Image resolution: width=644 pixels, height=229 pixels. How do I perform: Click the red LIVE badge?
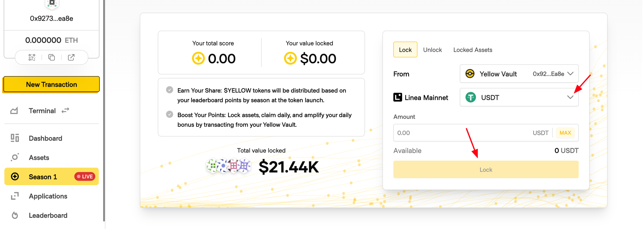[x=85, y=176]
